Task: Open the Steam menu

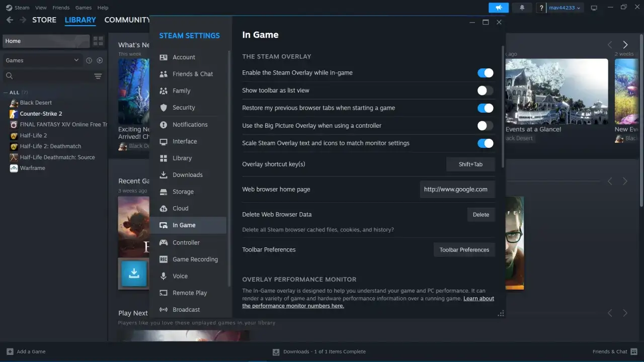Action: 22,8
